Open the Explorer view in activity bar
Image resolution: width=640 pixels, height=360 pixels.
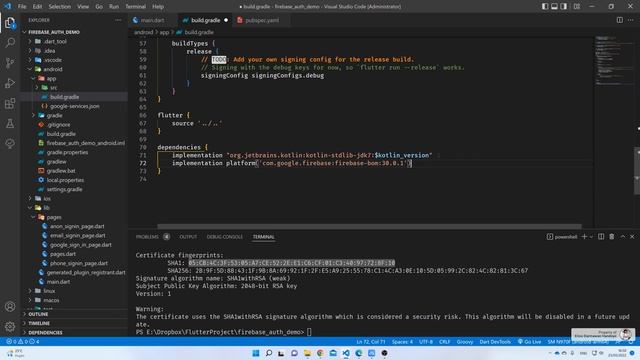coord(10,23)
